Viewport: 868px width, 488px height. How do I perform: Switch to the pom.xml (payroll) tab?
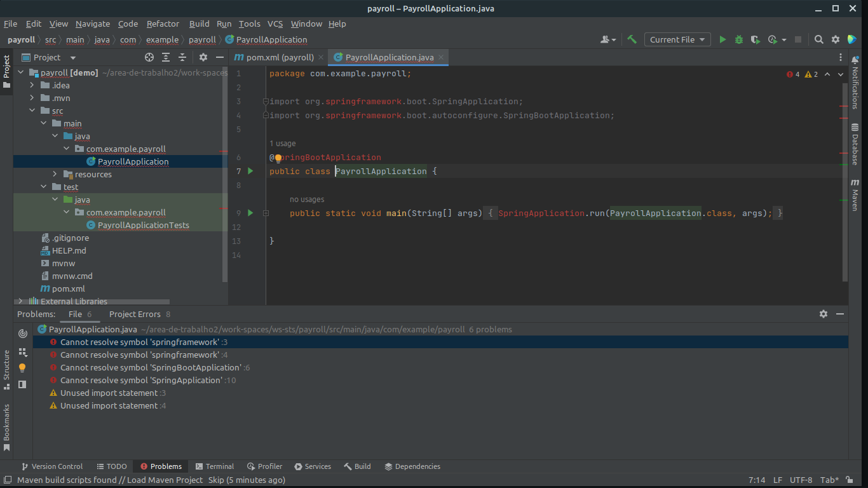280,57
